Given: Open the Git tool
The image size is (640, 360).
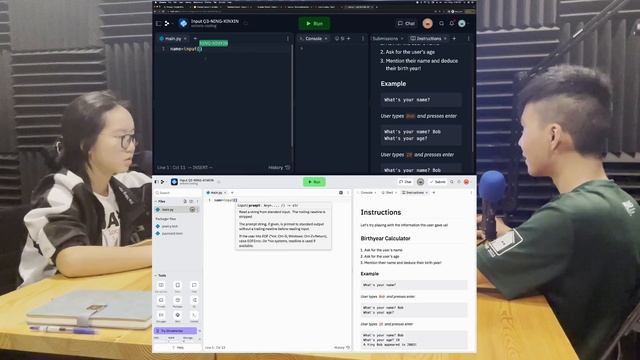Looking at the screenshot, I should (x=194, y=301).
